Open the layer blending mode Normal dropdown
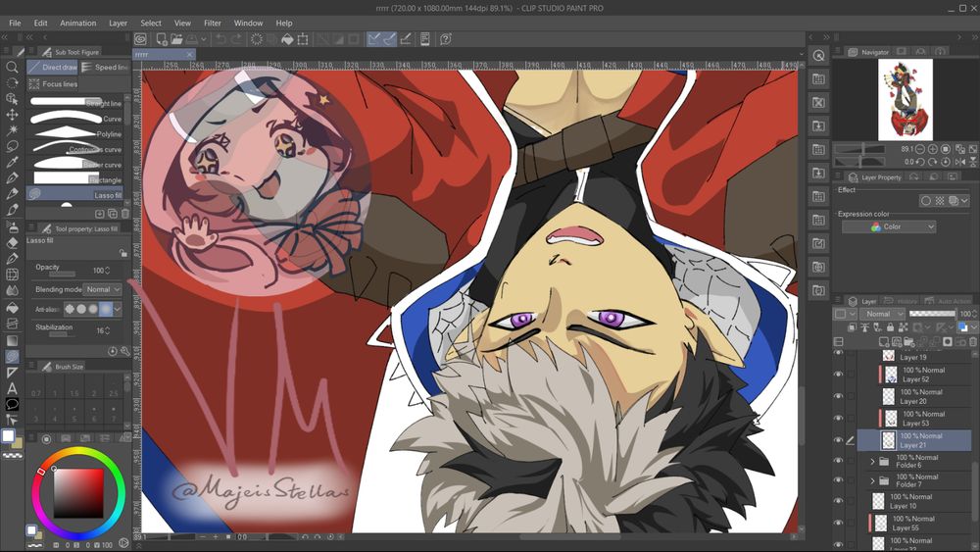 point(882,313)
